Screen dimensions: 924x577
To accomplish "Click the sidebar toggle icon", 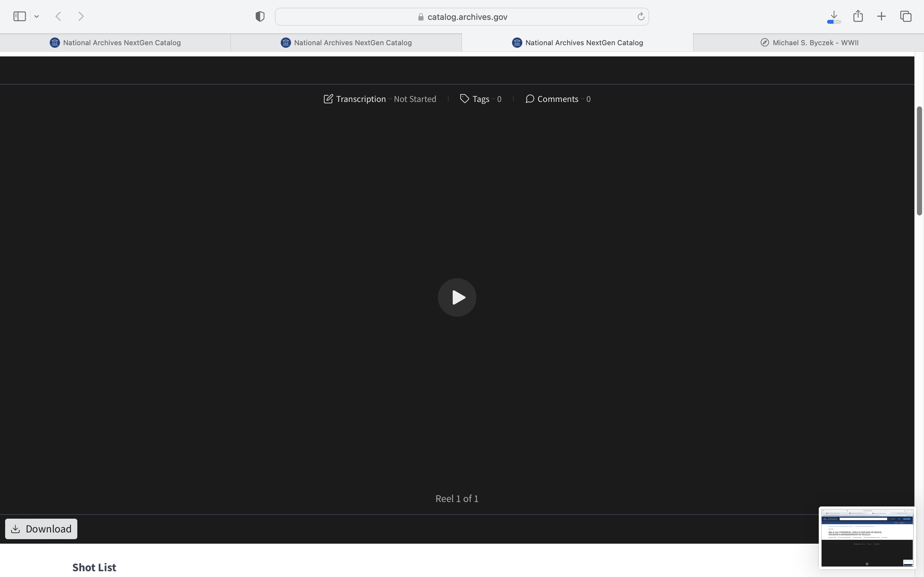I will 20,16.
